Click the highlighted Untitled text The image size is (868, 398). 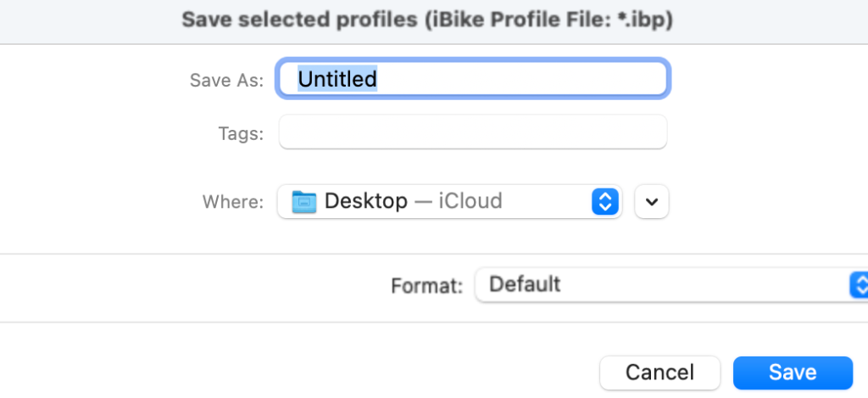[x=337, y=79]
